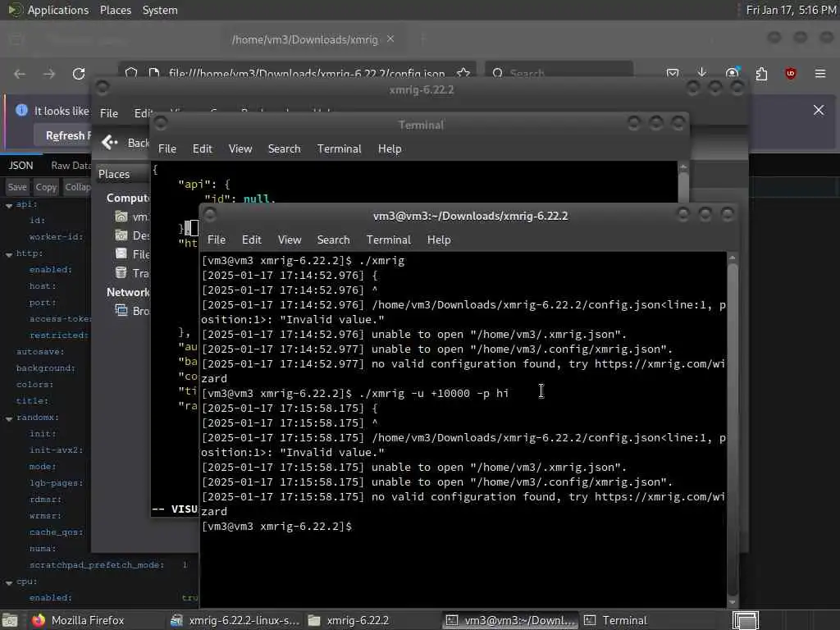Image resolution: width=840 pixels, height=630 pixels.
Task: Open the Places menu in top panel
Action: 115,10
